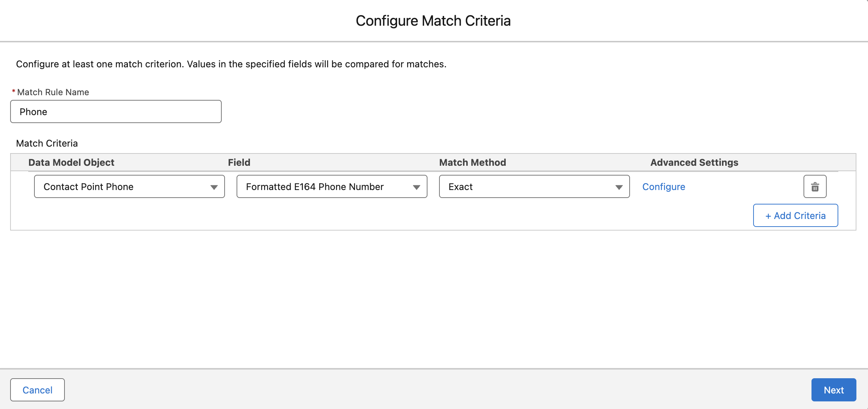This screenshot has height=409, width=868.
Task: Click the Match Criteria section label
Action: [x=47, y=143]
